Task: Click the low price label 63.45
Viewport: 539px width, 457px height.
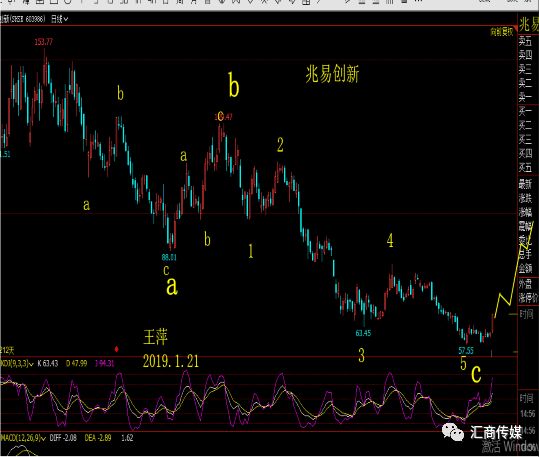Action: (x=363, y=333)
